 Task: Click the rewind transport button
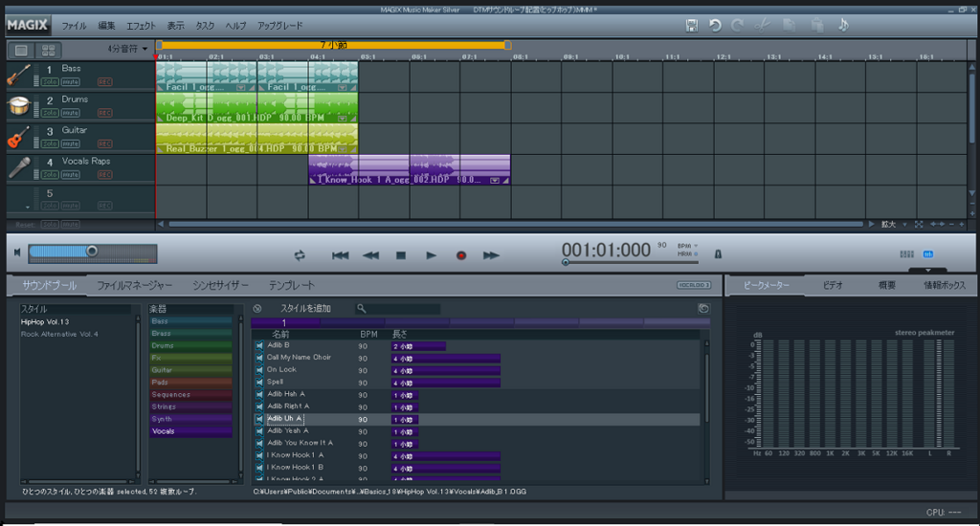pos(370,255)
